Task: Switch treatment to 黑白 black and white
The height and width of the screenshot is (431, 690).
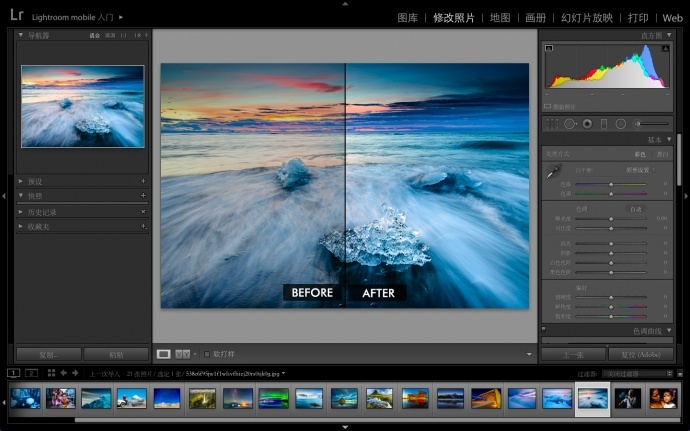Action: (661, 154)
